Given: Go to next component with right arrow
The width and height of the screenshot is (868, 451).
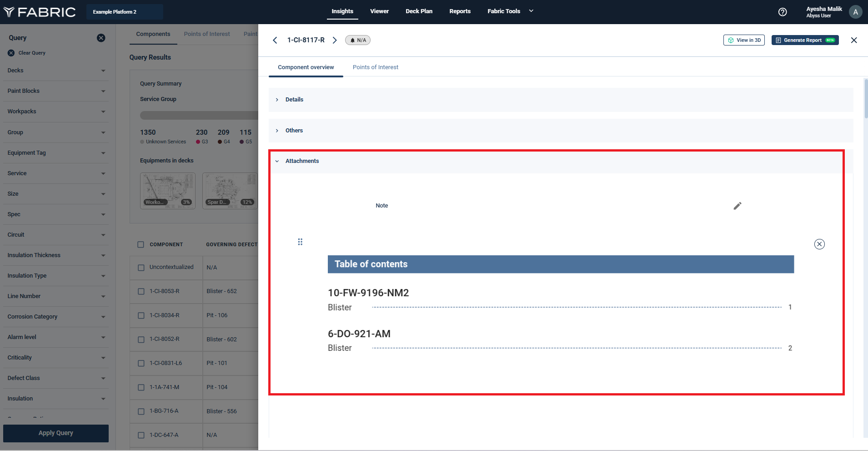Looking at the screenshot, I should tap(335, 40).
